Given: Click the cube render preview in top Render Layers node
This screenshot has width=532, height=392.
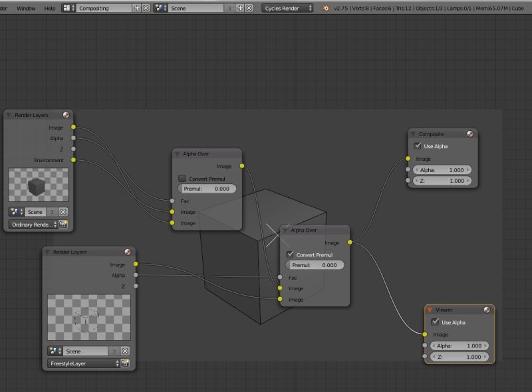Looking at the screenshot, I should (37, 186).
